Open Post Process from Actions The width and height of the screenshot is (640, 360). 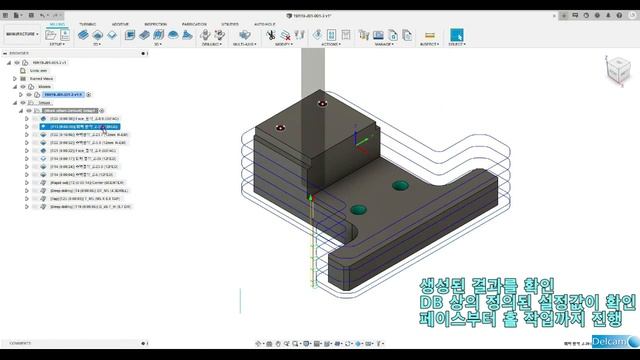pyautogui.click(x=331, y=35)
